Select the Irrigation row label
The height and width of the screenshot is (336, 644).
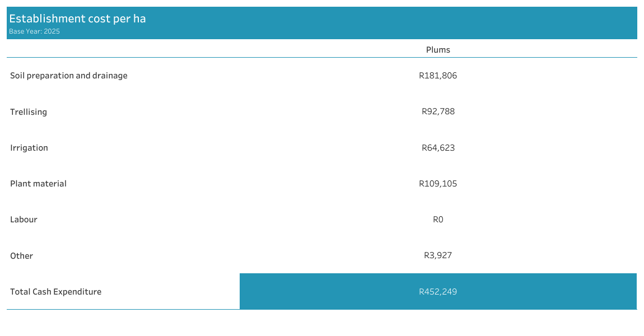29,148
